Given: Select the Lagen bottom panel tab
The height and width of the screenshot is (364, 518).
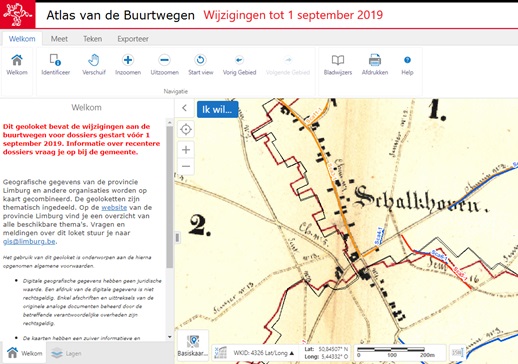Looking at the screenshot, I should [66, 353].
